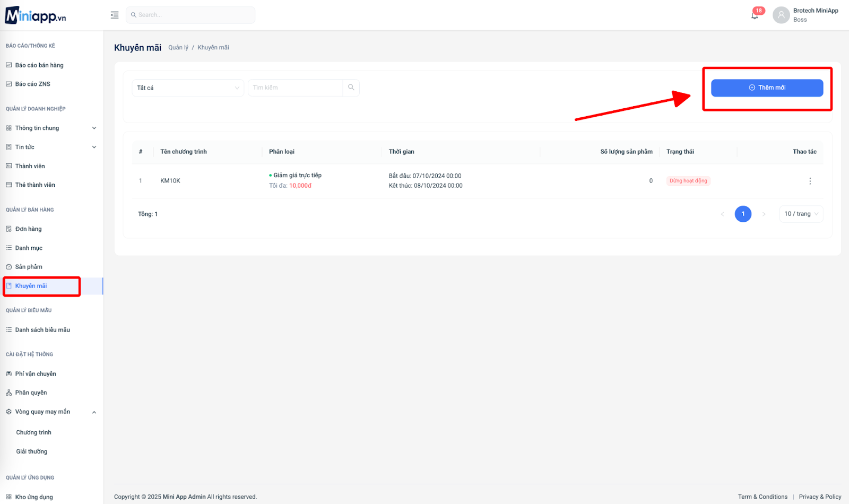Open the Term & Conditions link
The width and height of the screenshot is (849, 504).
click(x=763, y=497)
